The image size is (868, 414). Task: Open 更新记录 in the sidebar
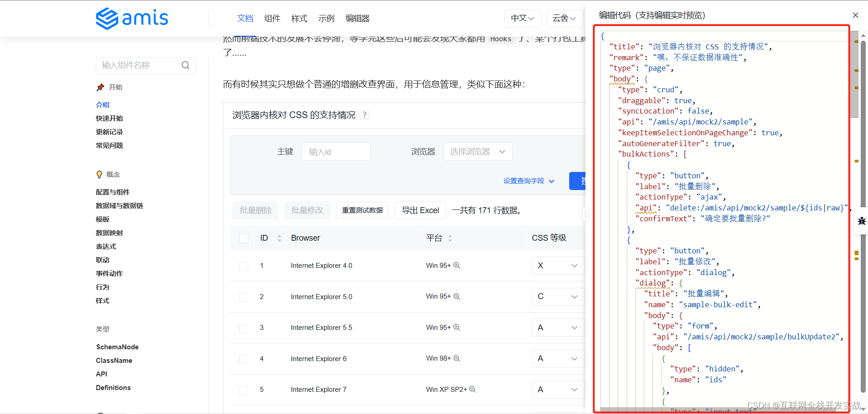(x=109, y=132)
